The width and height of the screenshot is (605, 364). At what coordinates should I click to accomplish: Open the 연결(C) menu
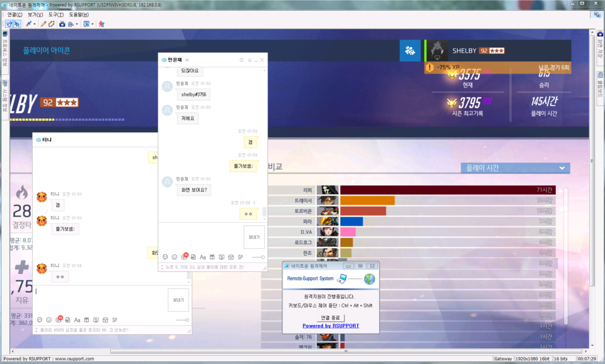14,14
